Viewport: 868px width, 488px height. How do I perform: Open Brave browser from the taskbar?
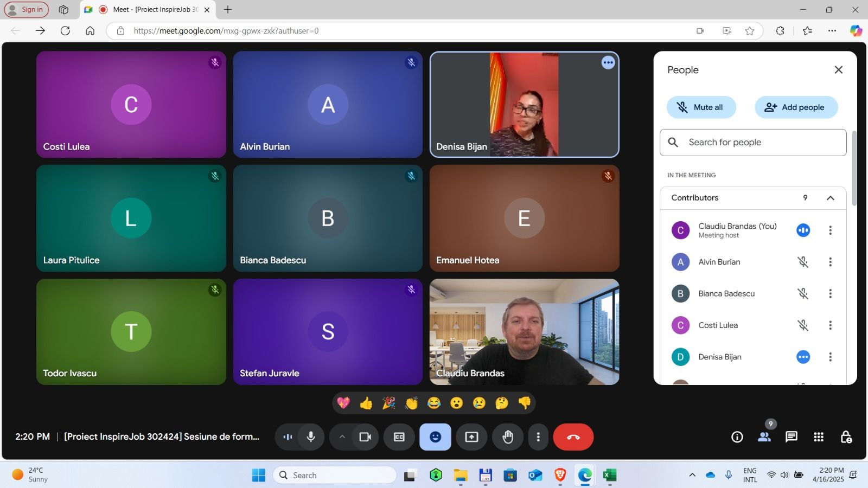pyautogui.click(x=560, y=475)
